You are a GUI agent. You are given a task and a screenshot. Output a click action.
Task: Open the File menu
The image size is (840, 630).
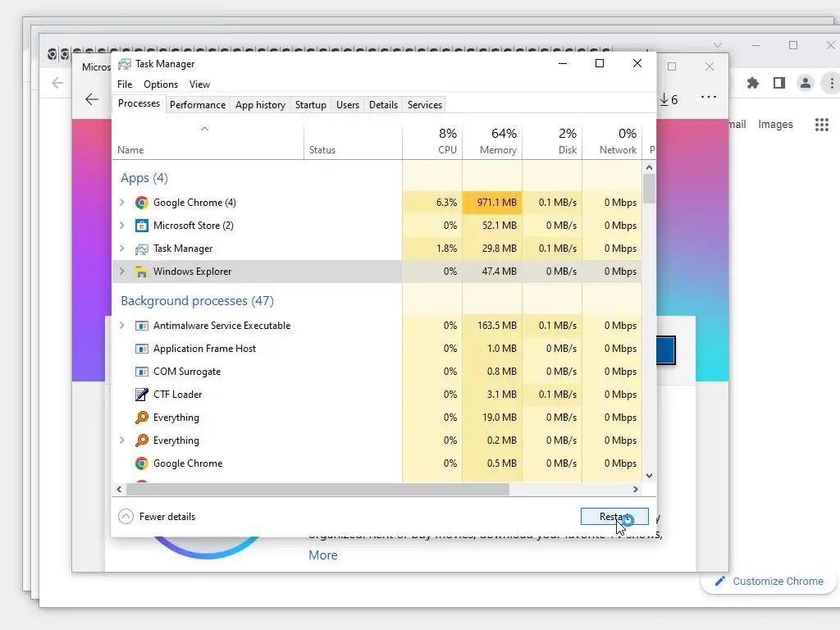pos(125,84)
